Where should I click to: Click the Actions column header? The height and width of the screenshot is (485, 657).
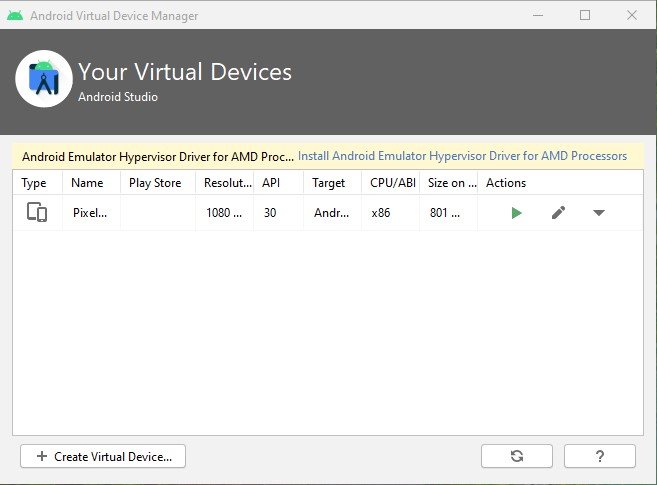(560, 183)
